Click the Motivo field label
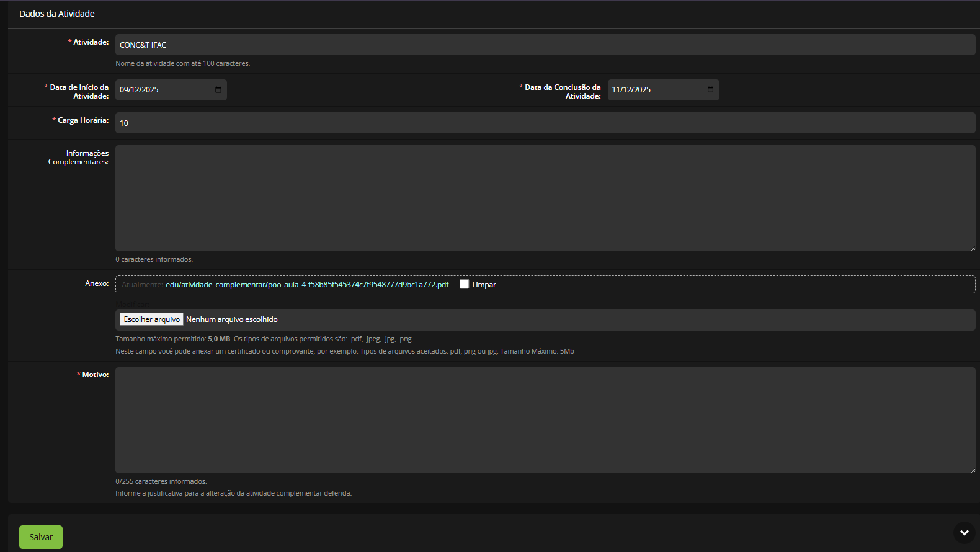 click(x=95, y=375)
